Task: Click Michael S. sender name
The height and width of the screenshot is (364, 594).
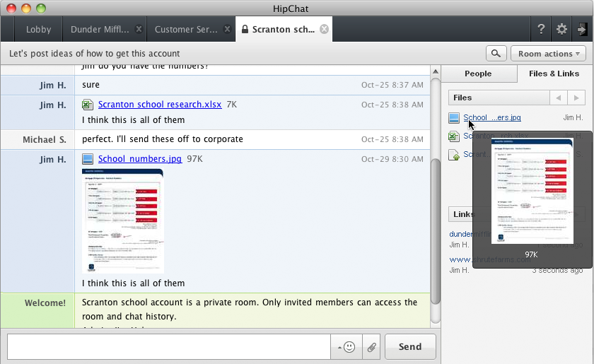Action: (45, 140)
